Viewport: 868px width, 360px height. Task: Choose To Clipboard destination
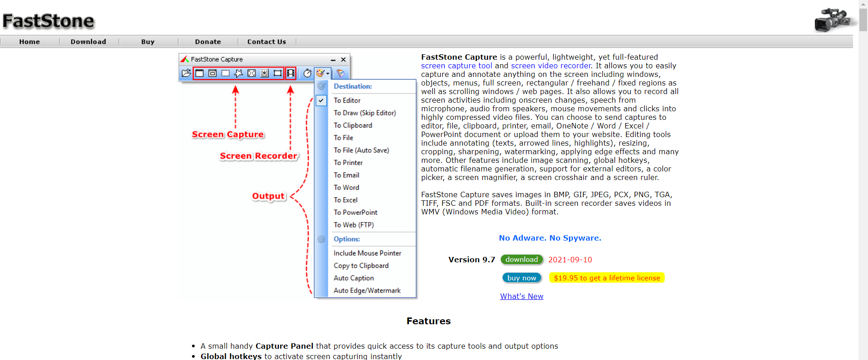click(x=353, y=125)
